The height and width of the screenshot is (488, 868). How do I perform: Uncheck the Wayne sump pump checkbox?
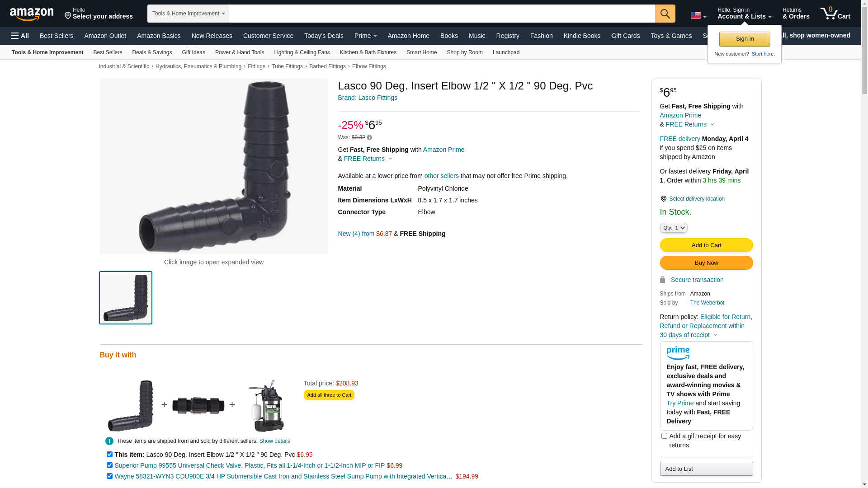109,476
